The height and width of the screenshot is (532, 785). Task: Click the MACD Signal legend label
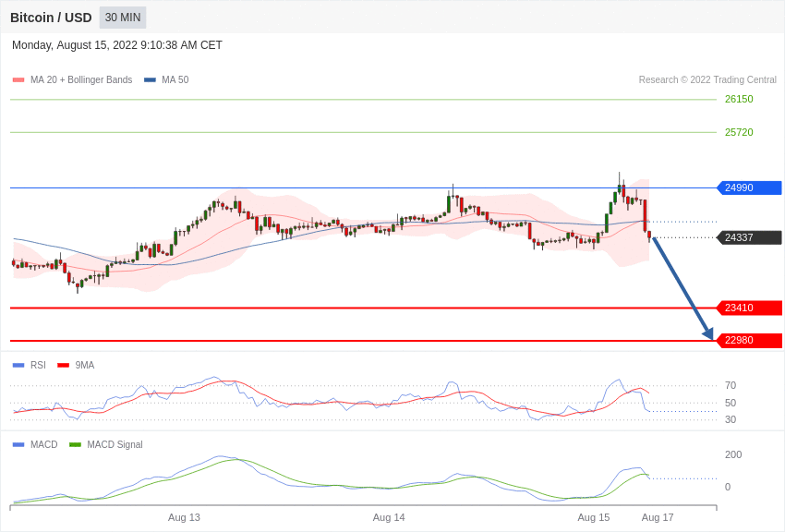115,444
